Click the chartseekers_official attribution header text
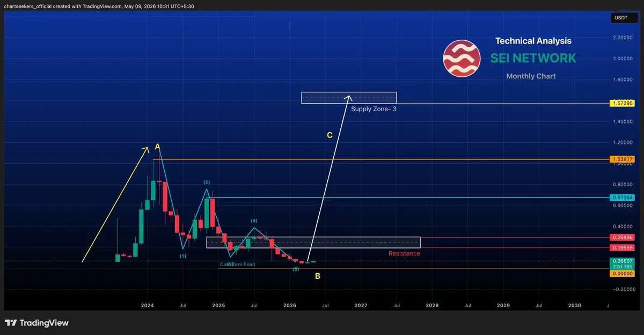This screenshot has width=644, height=335. (99, 6)
